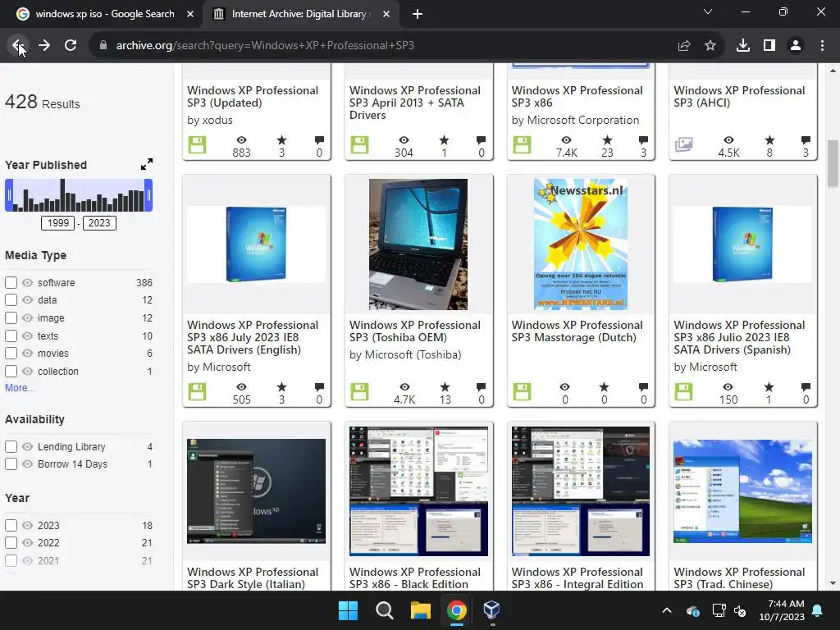
Task: Open Windows Start button
Action: click(x=348, y=610)
